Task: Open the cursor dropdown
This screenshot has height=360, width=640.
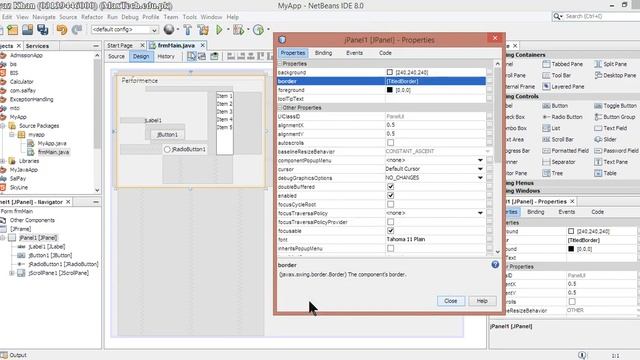Action: point(480,169)
